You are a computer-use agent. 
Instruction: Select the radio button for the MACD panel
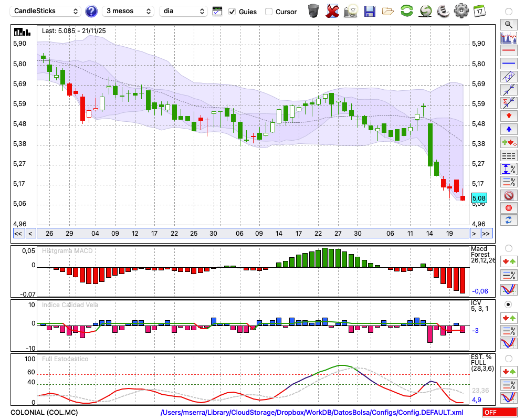point(509,248)
